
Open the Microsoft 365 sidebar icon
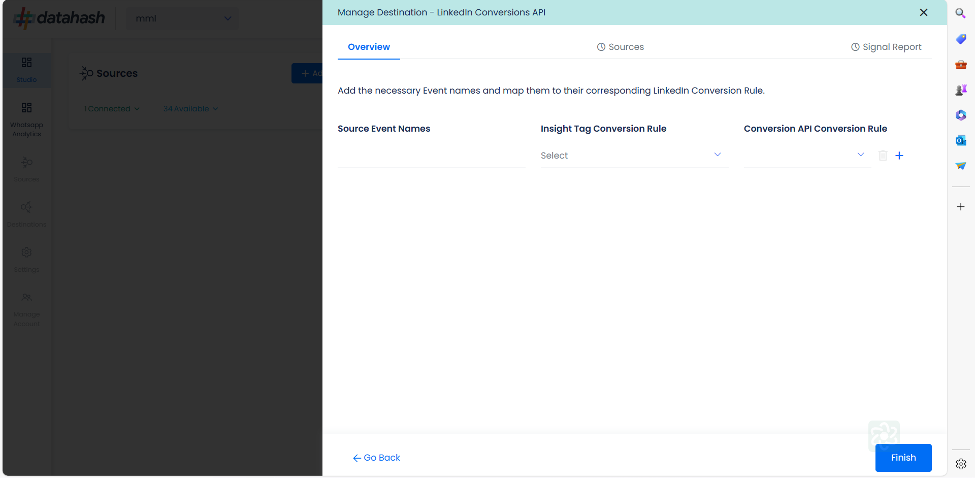click(x=961, y=115)
